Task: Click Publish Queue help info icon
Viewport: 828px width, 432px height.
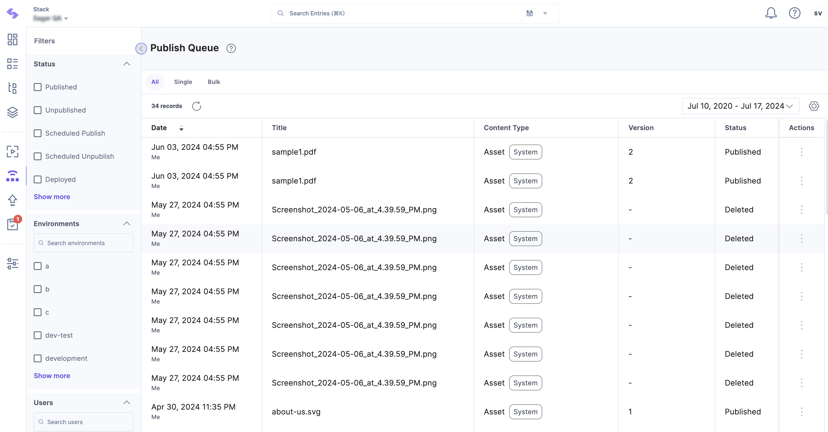Action: click(x=231, y=48)
